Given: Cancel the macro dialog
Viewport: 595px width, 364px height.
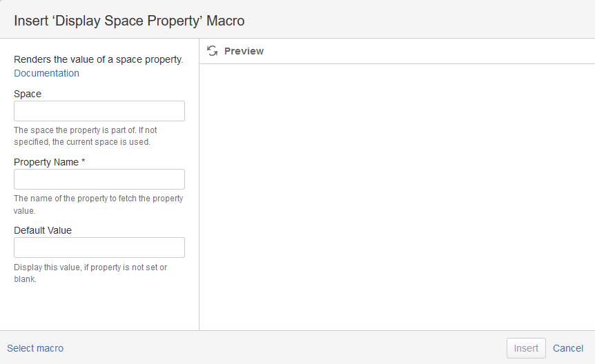Looking at the screenshot, I should point(568,348).
